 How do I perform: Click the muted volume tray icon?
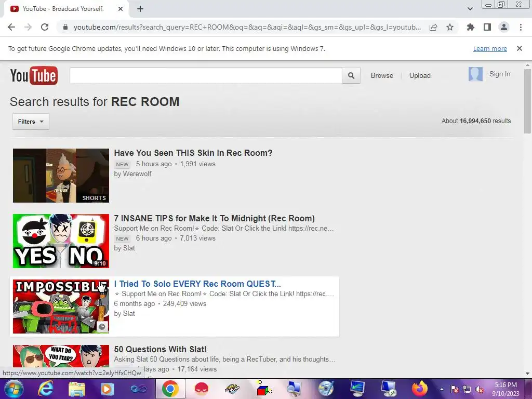480,390
